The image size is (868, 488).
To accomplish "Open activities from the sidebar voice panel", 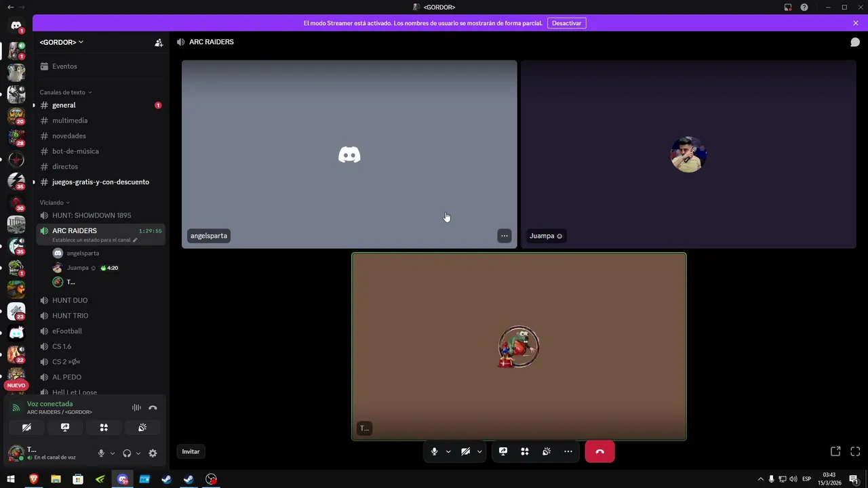I will 104,428.
